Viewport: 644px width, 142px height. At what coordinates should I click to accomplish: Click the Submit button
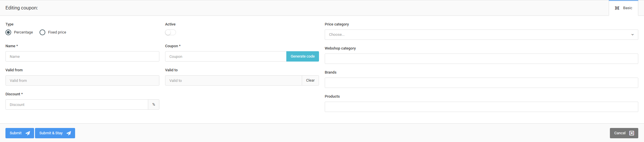click(x=20, y=133)
